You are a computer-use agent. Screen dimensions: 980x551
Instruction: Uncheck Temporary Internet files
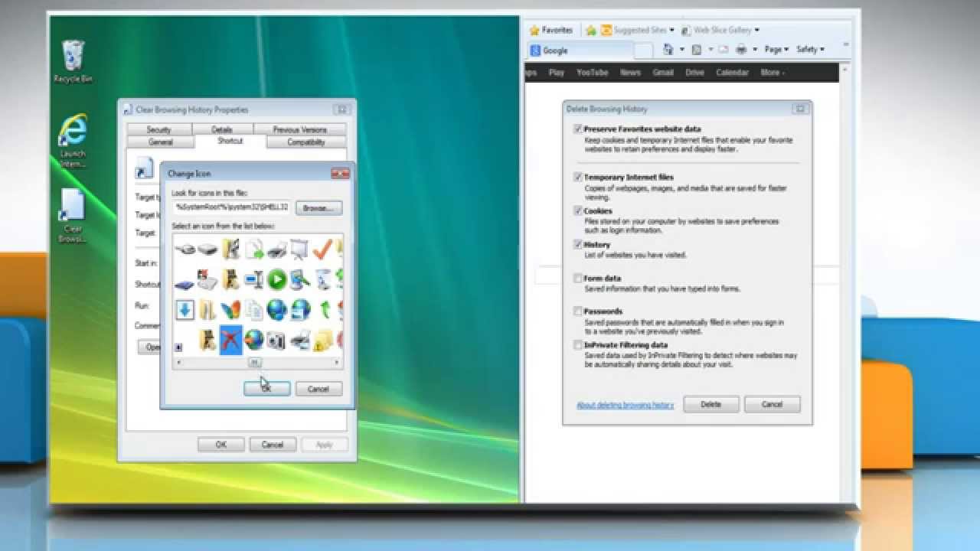(x=579, y=177)
